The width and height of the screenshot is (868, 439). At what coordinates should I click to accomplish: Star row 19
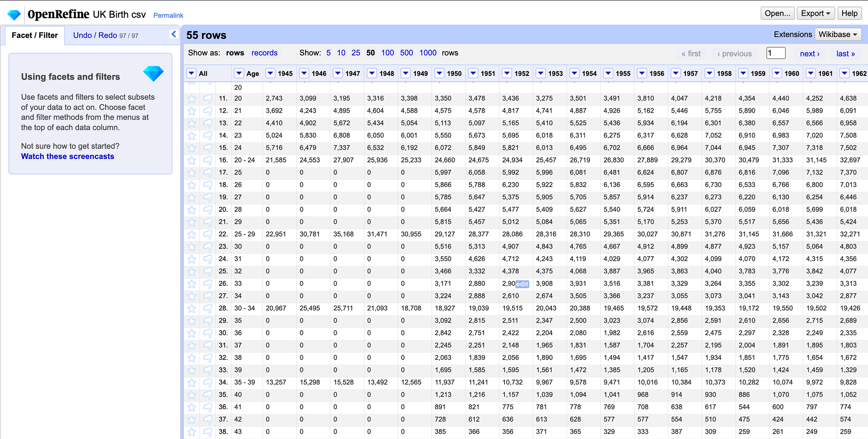(x=192, y=197)
